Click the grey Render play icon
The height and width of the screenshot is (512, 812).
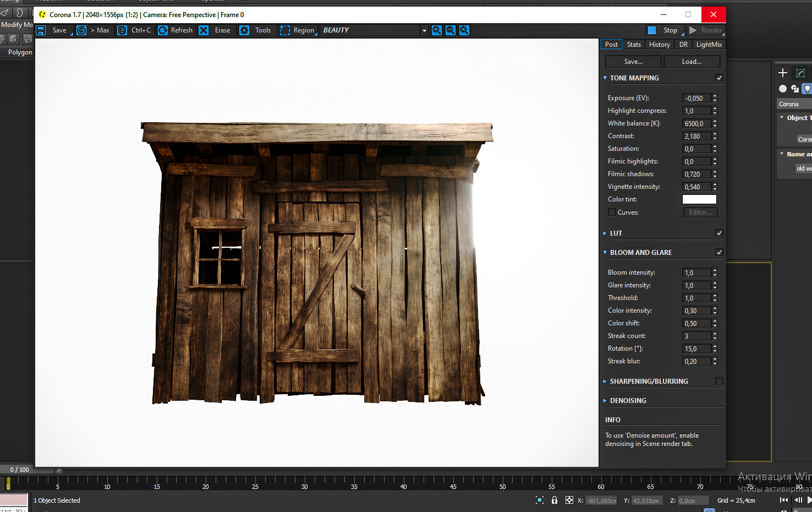tap(693, 30)
